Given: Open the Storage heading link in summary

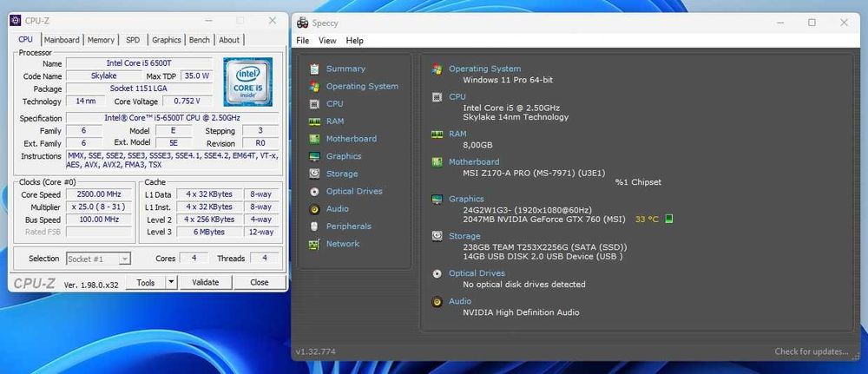Looking at the screenshot, I should coord(464,236).
